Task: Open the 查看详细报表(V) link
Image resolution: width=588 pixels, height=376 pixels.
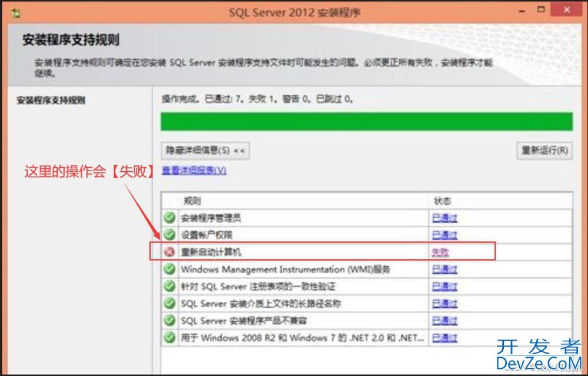Action: coord(194,171)
